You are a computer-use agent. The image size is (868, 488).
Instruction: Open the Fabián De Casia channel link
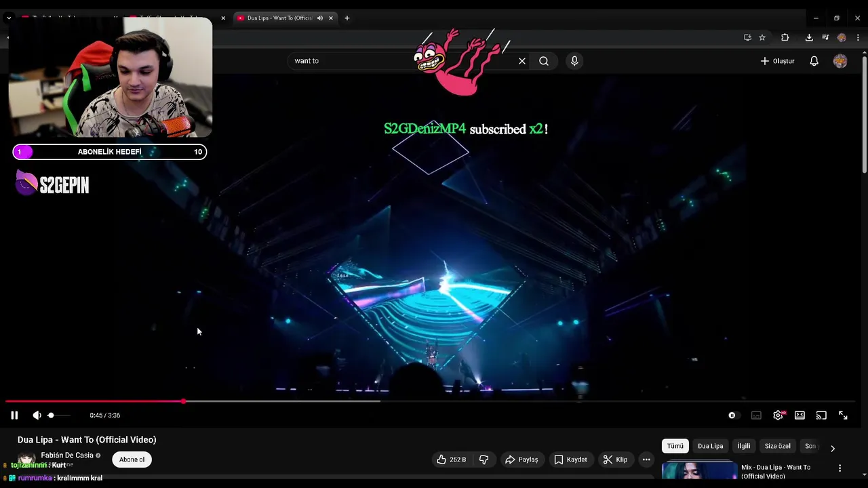pos(67,455)
